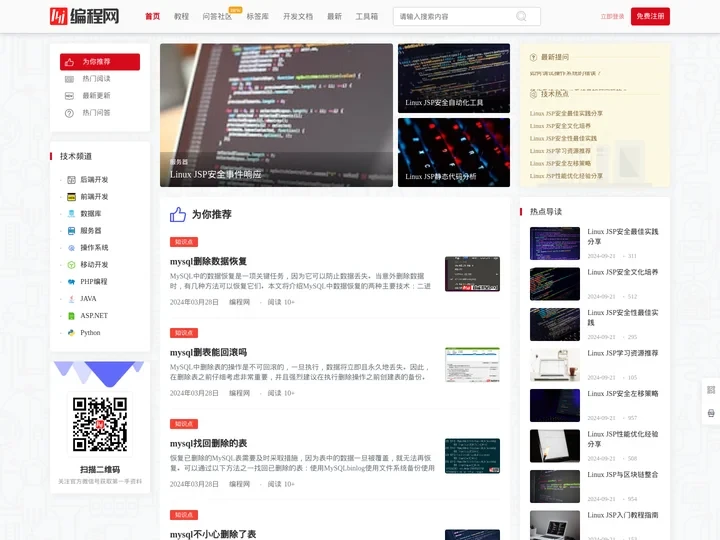Open the Linux JSP安全自动化工具 banner

pyautogui.click(x=454, y=78)
